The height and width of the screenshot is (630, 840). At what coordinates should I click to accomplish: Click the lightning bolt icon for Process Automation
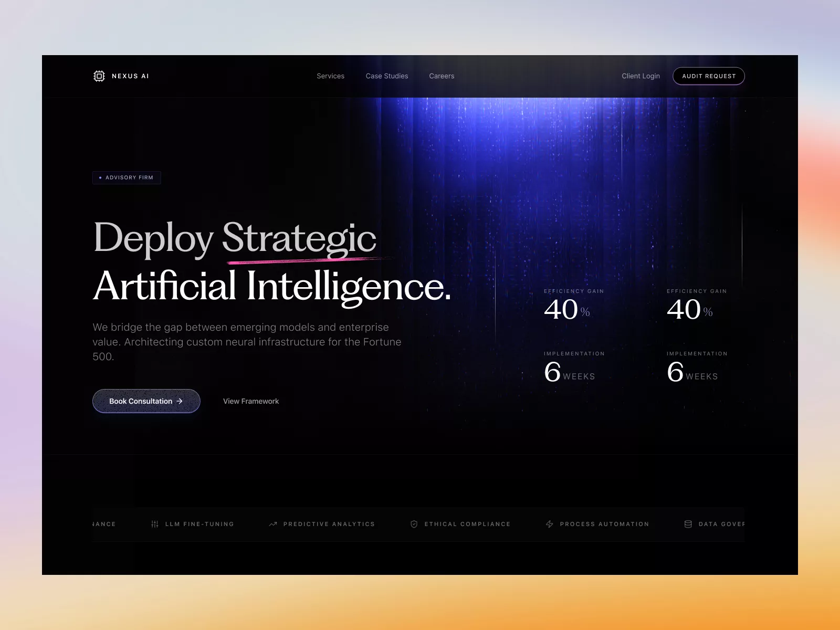[550, 524]
